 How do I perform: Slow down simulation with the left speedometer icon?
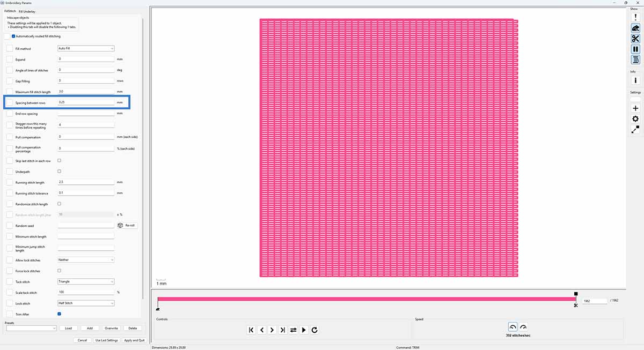[x=513, y=325]
